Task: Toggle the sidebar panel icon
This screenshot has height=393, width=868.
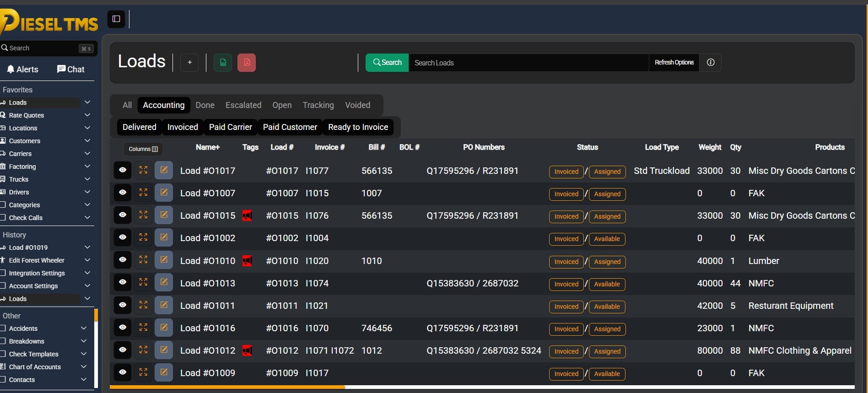Action: tap(116, 19)
